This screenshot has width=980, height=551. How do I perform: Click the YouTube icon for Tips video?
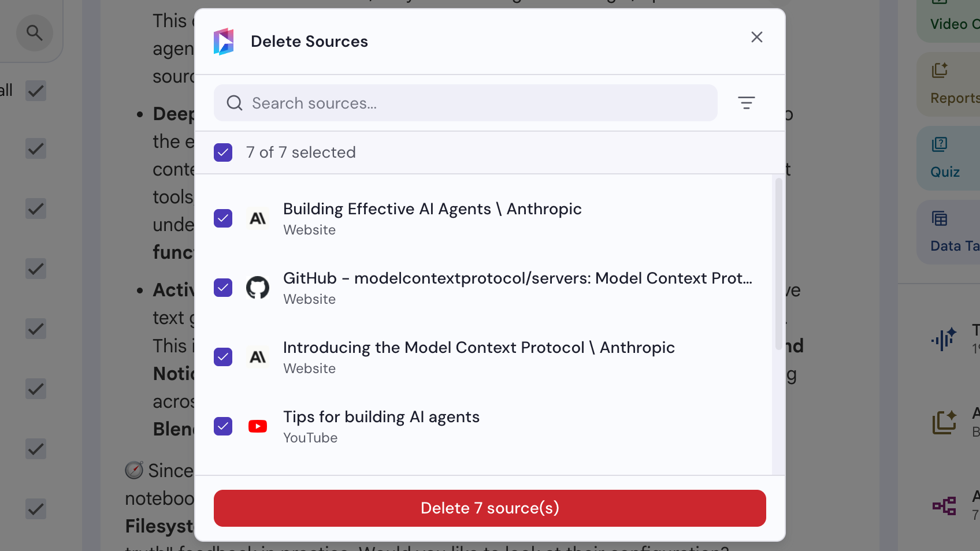pos(258,426)
